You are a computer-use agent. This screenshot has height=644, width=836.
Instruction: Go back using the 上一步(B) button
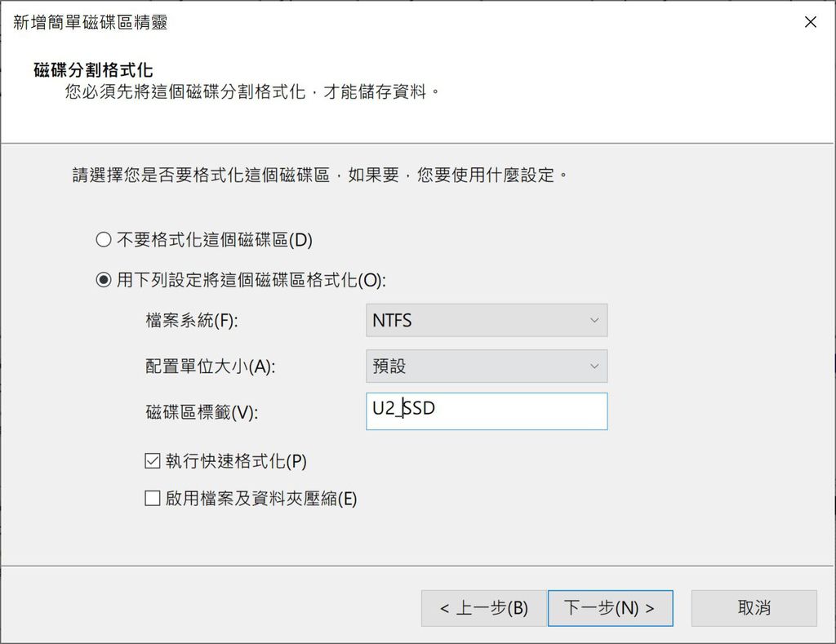point(483,607)
